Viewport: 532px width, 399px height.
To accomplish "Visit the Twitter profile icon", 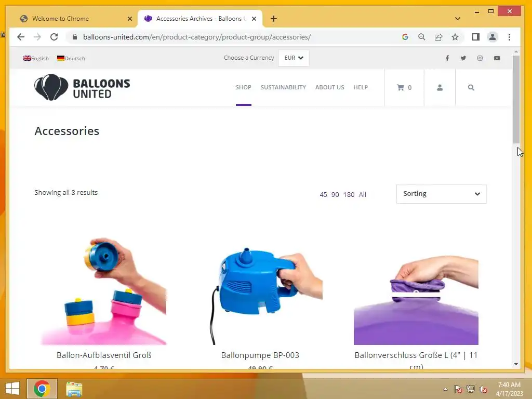I will pyautogui.click(x=463, y=58).
